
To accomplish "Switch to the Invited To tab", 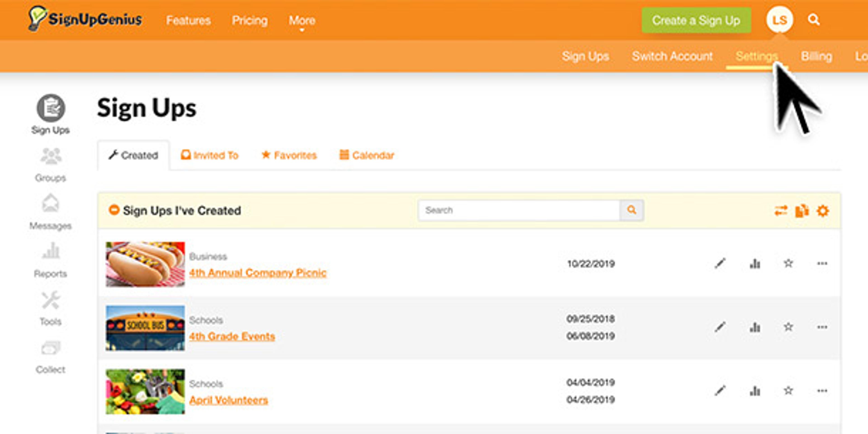I will (210, 155).
